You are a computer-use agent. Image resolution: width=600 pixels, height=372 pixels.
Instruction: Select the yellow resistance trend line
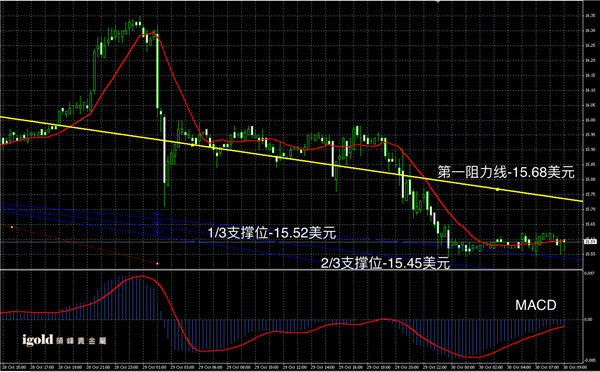pyautogui.click(x=291, y=158)
